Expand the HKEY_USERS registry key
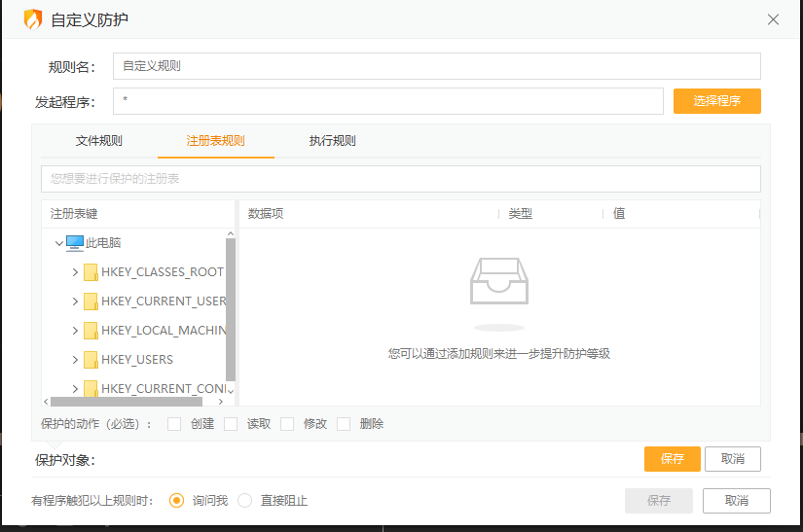This screenshot has height=532, width=803. (x=75, y=360)
